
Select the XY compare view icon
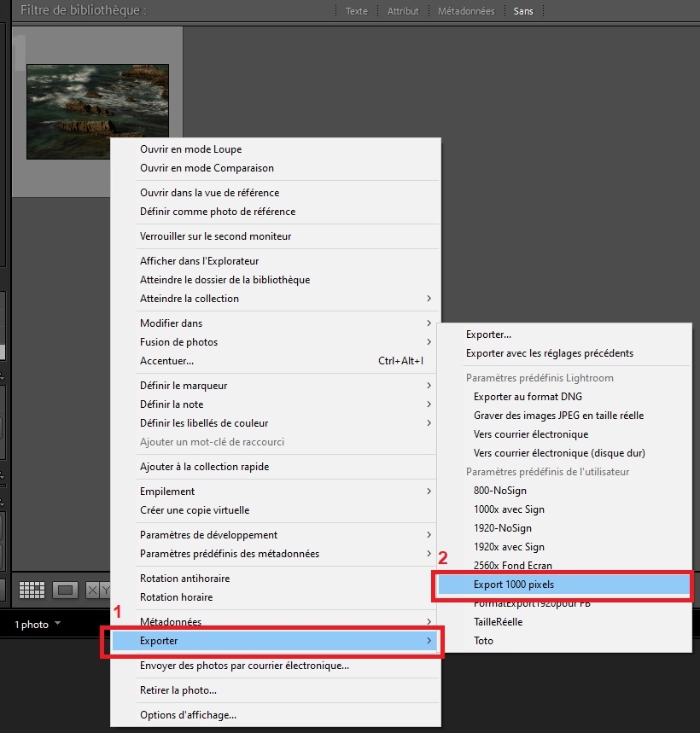point(98,590)
